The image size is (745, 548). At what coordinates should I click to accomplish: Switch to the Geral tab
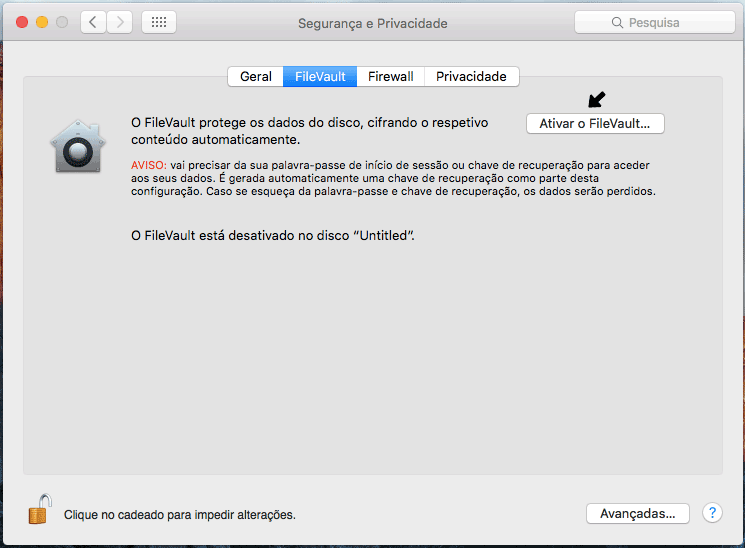(x=256, y=77)
